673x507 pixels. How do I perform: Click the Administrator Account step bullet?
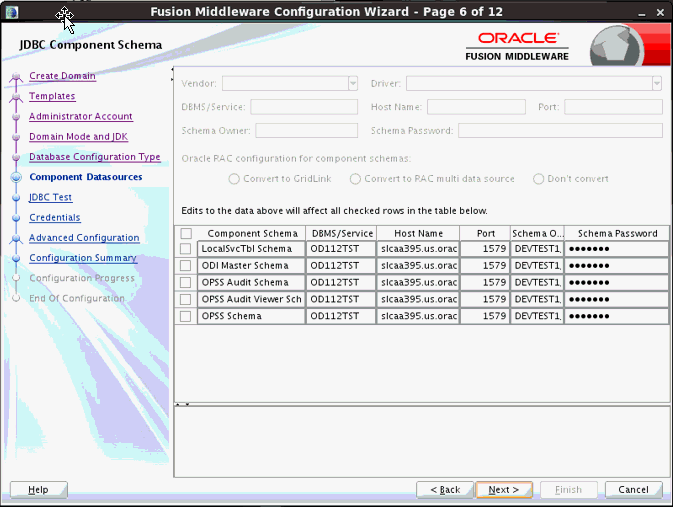pos(16,116)
